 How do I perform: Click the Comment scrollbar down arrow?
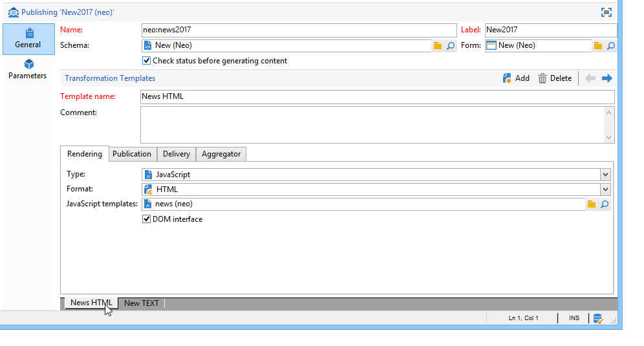click(x=608, y=138)
